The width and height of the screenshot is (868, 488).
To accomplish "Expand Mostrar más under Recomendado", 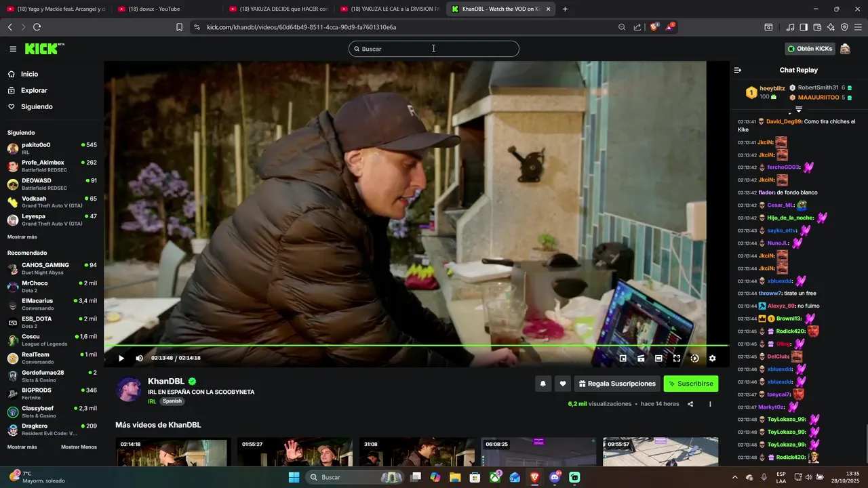I will click(x=22, y=447).
